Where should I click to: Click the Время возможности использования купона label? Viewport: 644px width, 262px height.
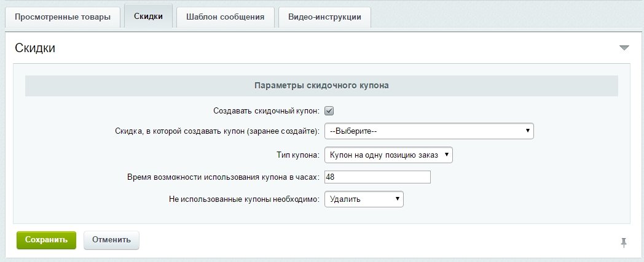(224, 177)
